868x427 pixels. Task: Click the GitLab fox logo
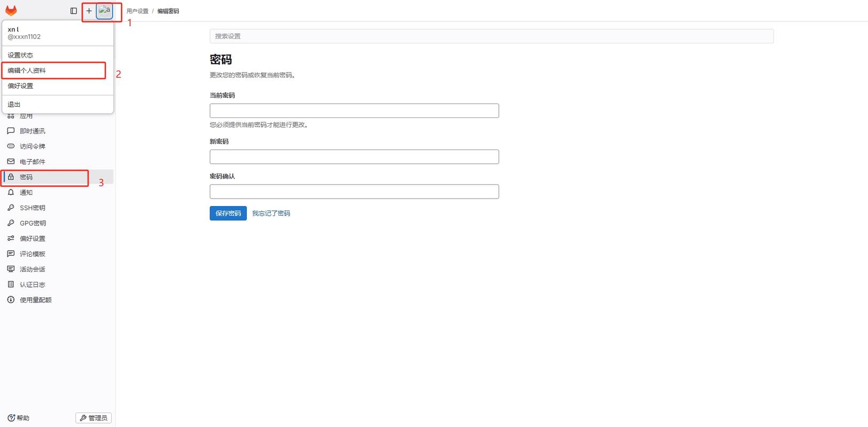11,11
